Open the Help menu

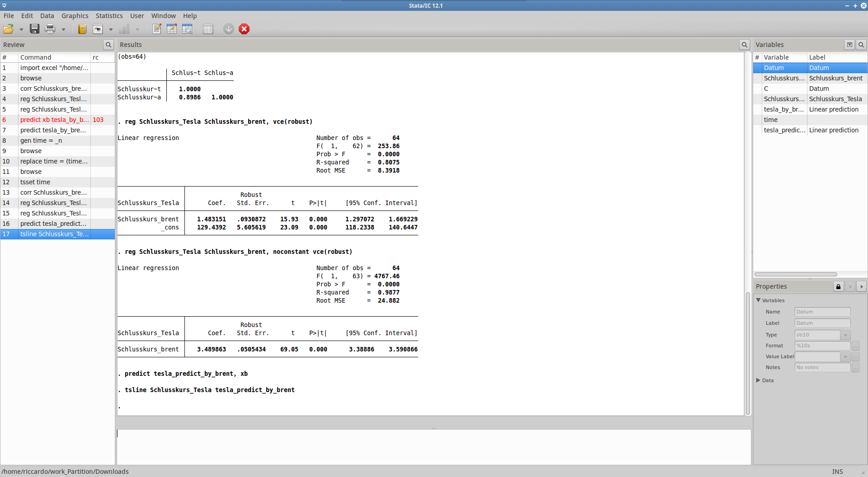[190, 16]
